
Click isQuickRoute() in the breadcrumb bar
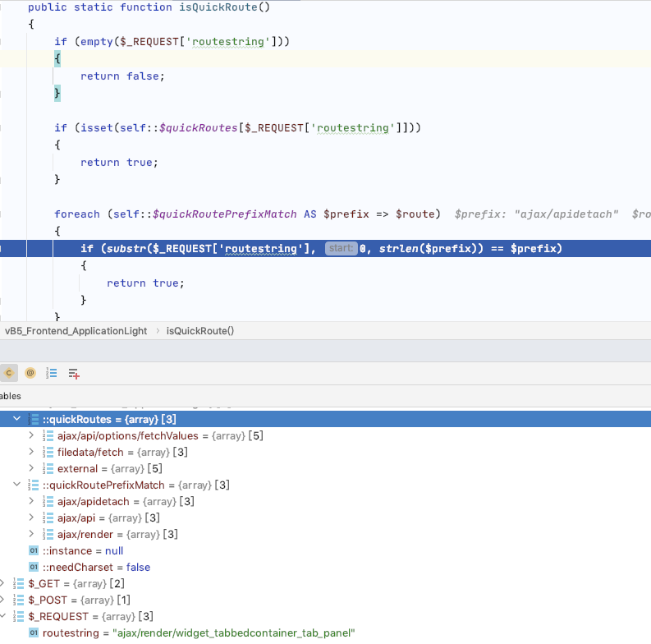(200, 330)
